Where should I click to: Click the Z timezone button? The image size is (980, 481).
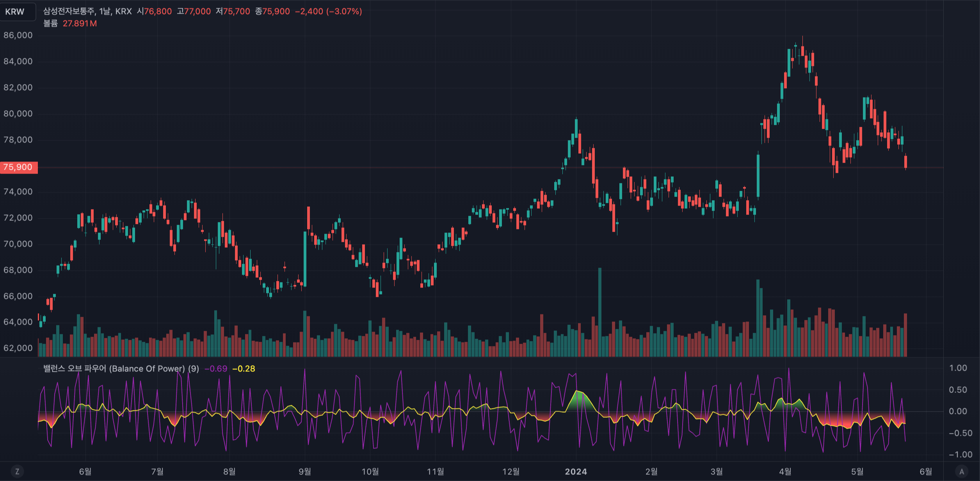(x=17, y=472)
